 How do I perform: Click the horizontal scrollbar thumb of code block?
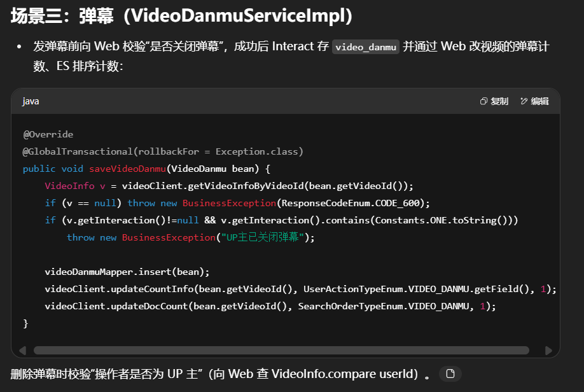coord(281,350)
